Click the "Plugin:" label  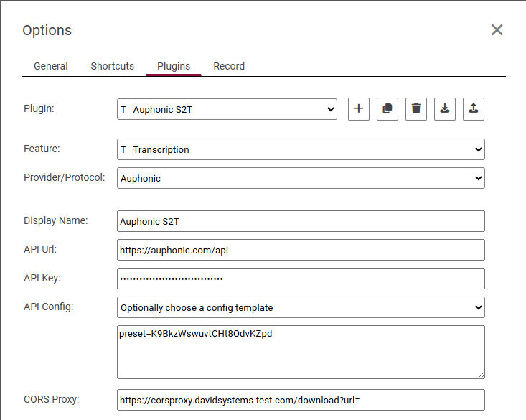tap(39, 109)
